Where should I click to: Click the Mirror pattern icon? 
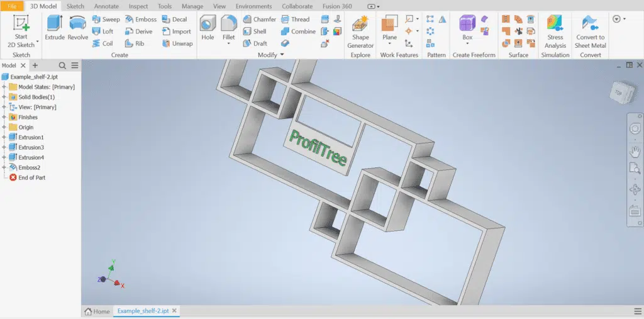(x=442, y=20)
